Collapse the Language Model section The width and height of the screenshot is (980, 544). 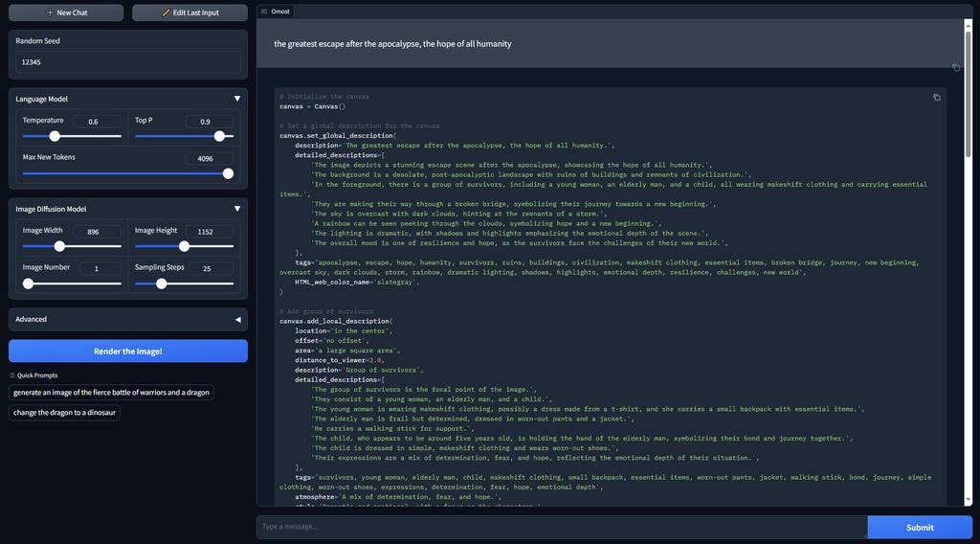tap(237, 99)
